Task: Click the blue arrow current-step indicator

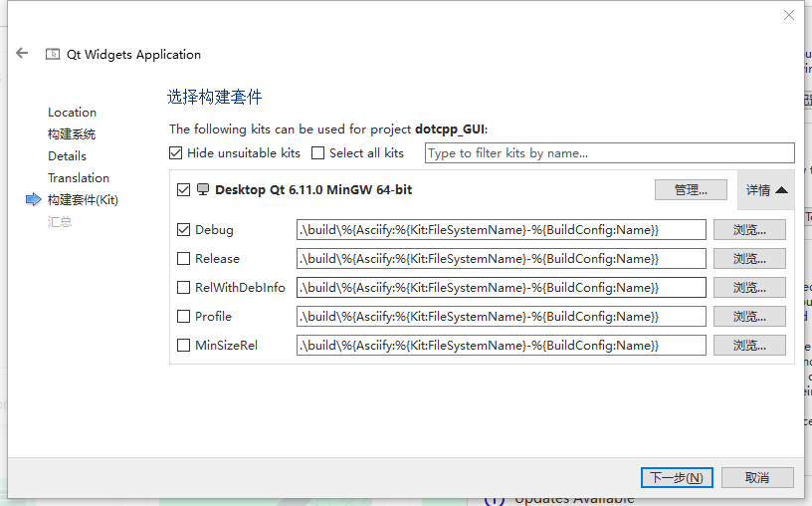Action: [33, 199]
